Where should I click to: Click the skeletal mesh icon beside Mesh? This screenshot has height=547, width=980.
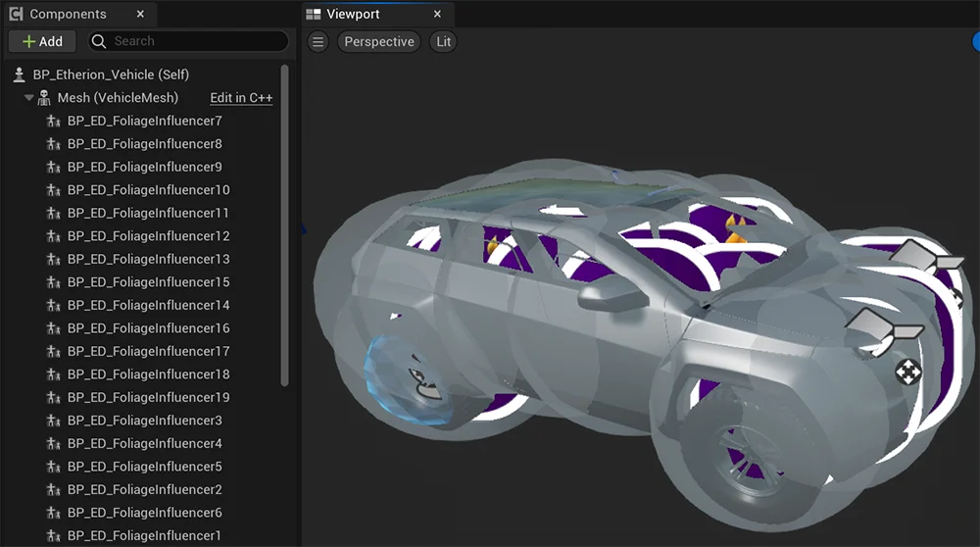point(44,98)
